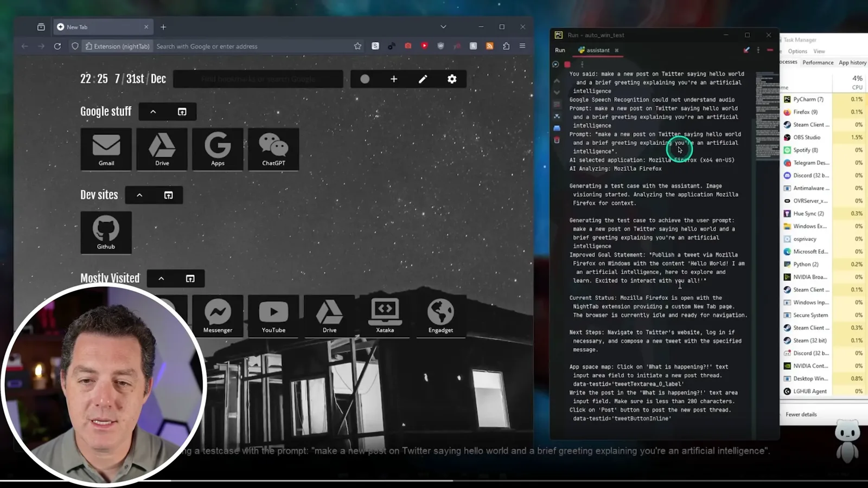Screen dimensions: 868x488
Task: Select PyCharm (7) process row
Action: (x=824, y=99)
